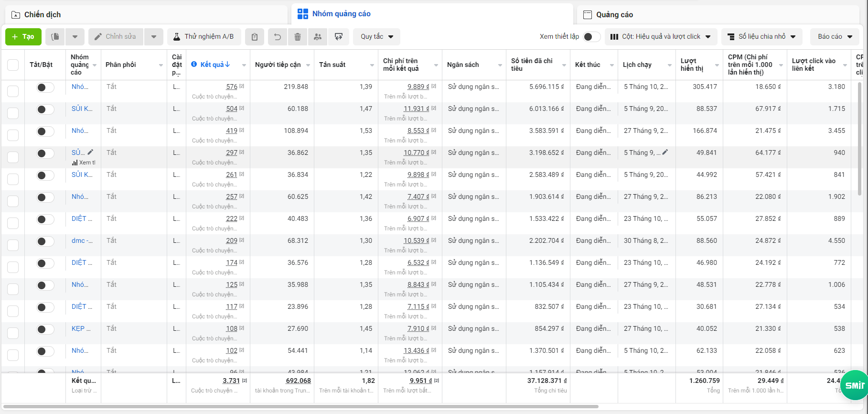Image resolution: width=868 pixels, height=414 pixels.
Task: Click the duplicate ad set icon
Action: [55, 37]
